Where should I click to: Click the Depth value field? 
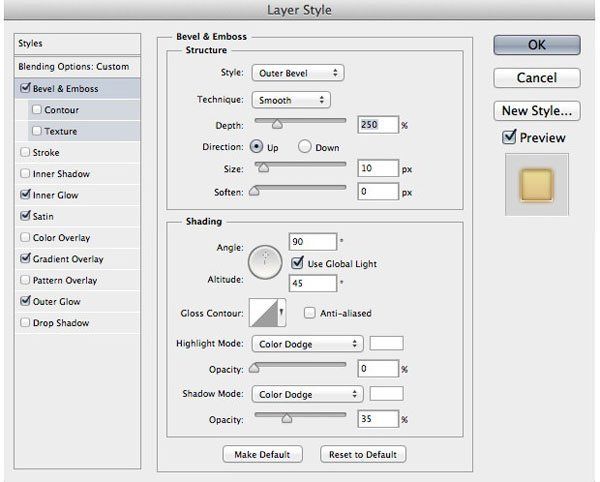(378, 125)
